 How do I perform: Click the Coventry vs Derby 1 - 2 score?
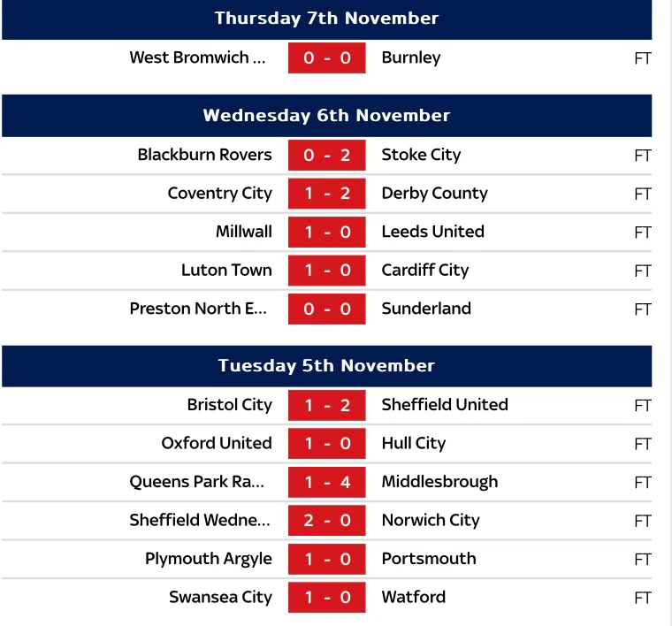pos(326,194)
